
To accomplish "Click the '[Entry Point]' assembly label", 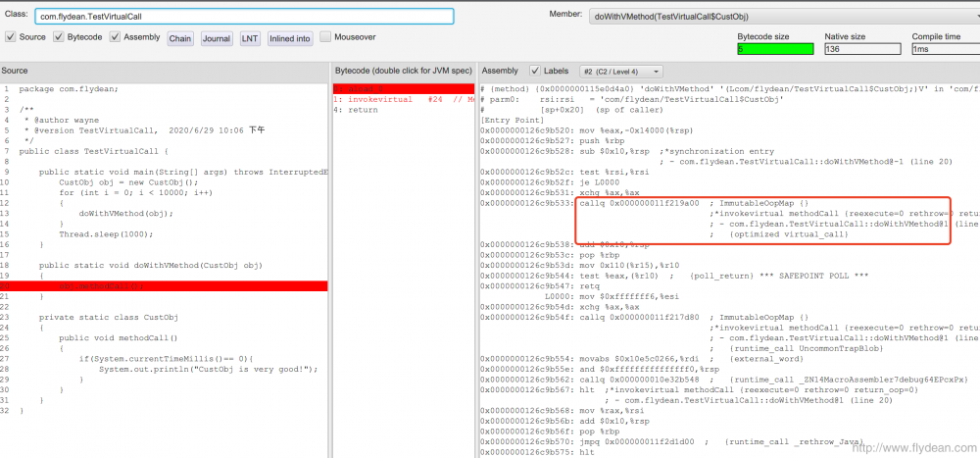I will (x=505, y=120).
